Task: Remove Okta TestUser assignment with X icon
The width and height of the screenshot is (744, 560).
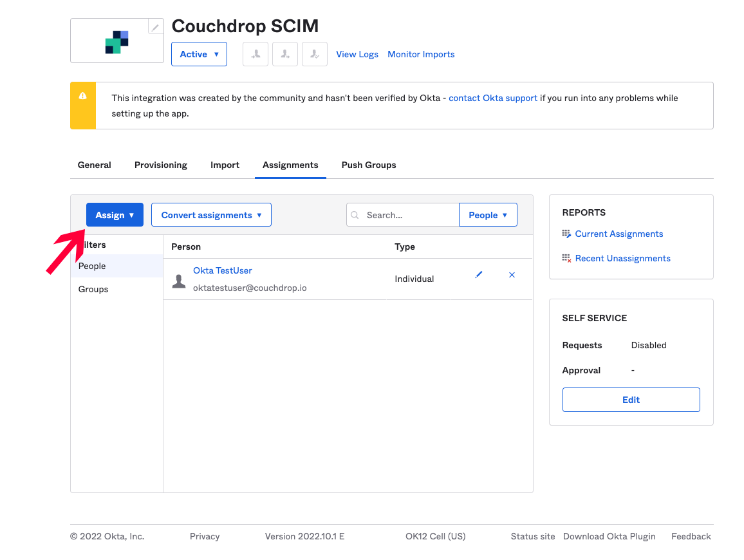Action: click(x=512, y=275)
